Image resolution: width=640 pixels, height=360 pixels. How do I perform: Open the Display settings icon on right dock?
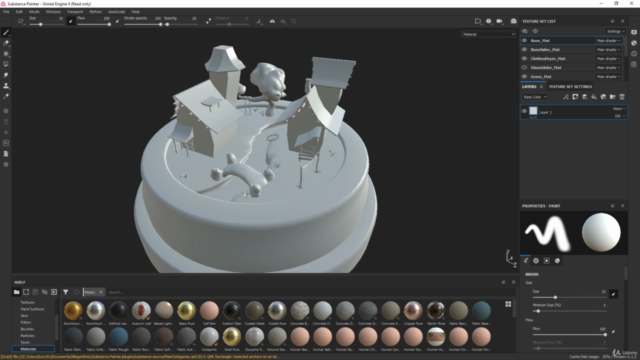(x=634, y=33)
